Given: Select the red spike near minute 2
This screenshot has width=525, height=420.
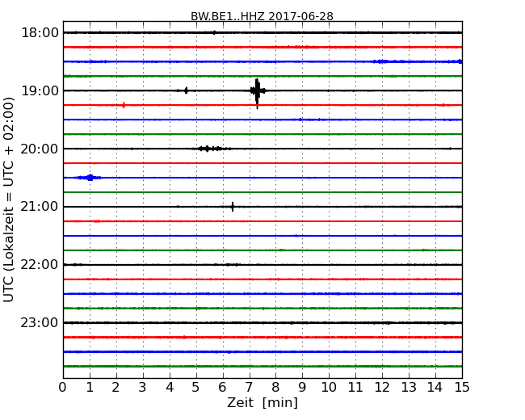Looking at the screenshot, I should (124, 105).
